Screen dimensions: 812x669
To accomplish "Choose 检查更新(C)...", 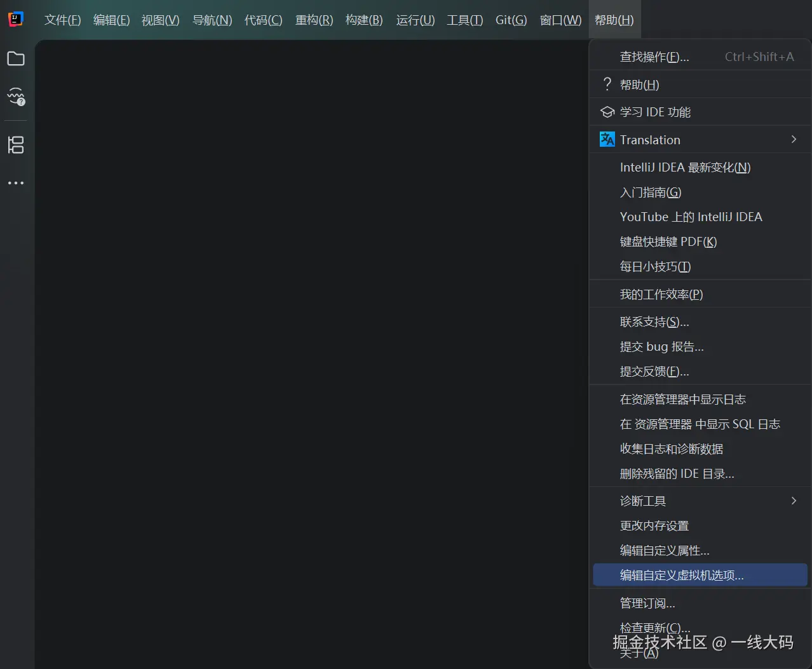I will [700, 628].
